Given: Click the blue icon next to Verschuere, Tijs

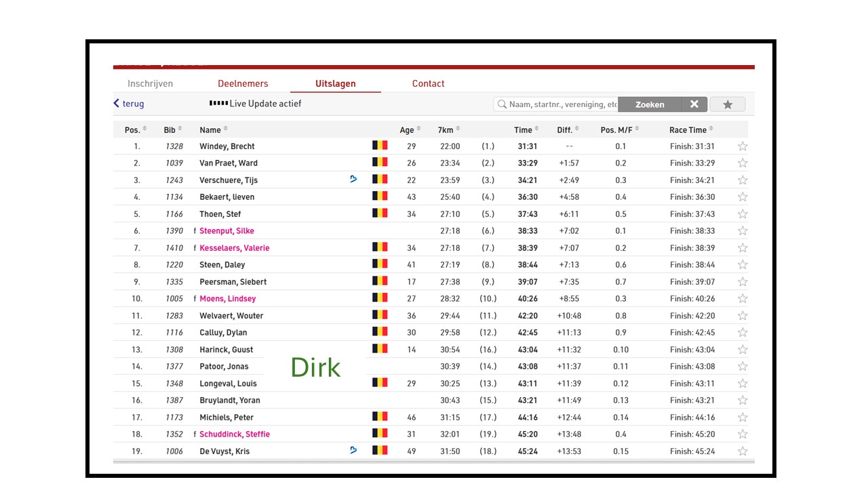Looking at the screenshot, I should coord(353,180).
